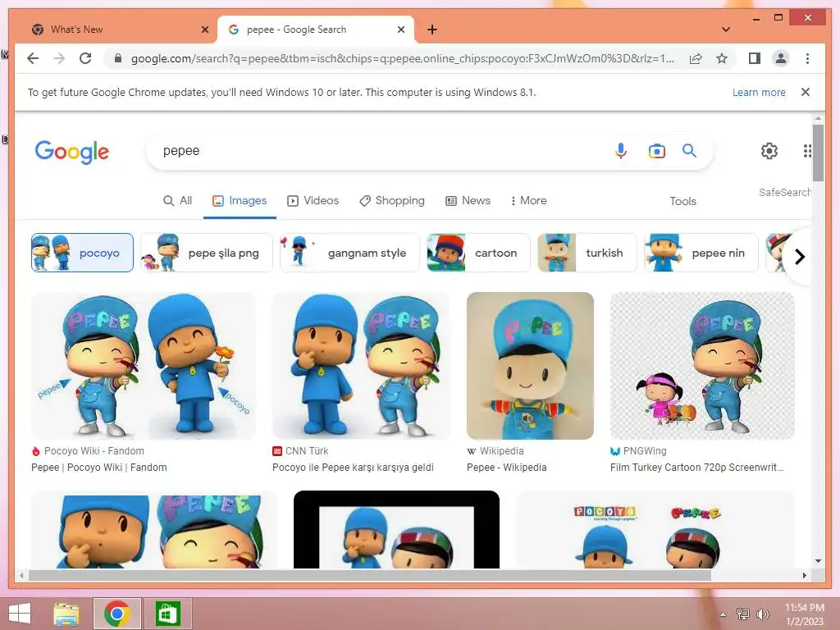Open the volume control in system tray
Image resolution: width=840 pixels, height=630 pixels.
click(762, 614)
